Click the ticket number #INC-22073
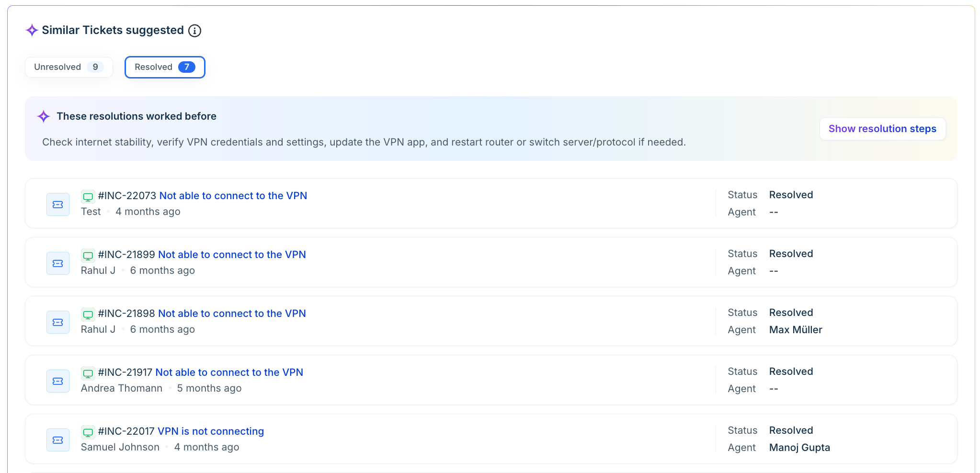Image resolution: width=980 pixels, height=473 pixels. [x=127, y=196]
